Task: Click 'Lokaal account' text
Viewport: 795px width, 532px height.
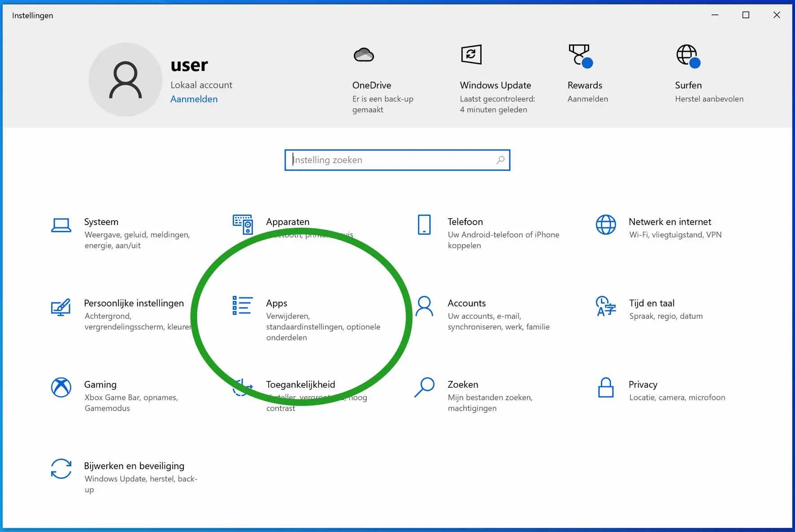Action: (x=201, y=85)
